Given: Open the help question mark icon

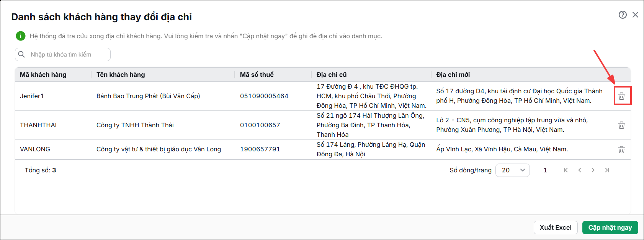Looking at the screenshot, I should (623, 15).
